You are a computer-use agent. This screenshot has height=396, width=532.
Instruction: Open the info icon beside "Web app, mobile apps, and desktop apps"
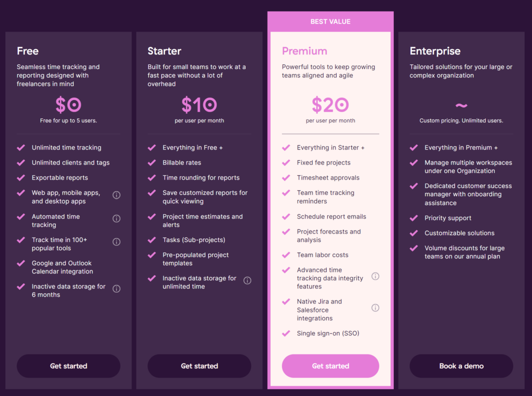[x=116, y=195]
